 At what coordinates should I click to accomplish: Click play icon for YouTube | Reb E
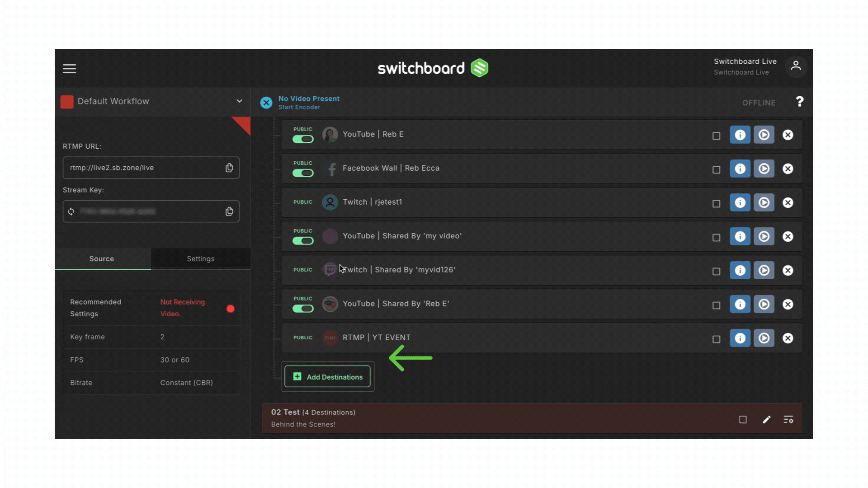coord(764,135)
